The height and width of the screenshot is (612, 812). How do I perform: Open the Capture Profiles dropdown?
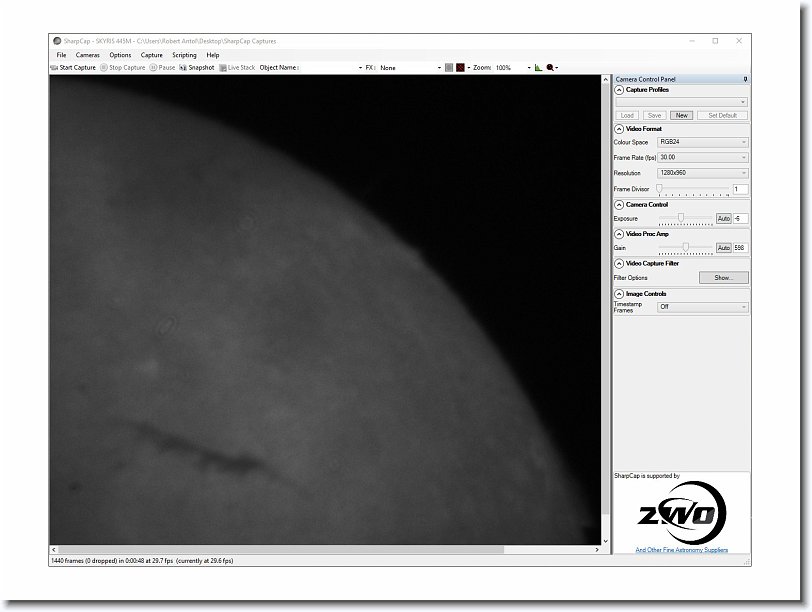click(x=682, y=102)
